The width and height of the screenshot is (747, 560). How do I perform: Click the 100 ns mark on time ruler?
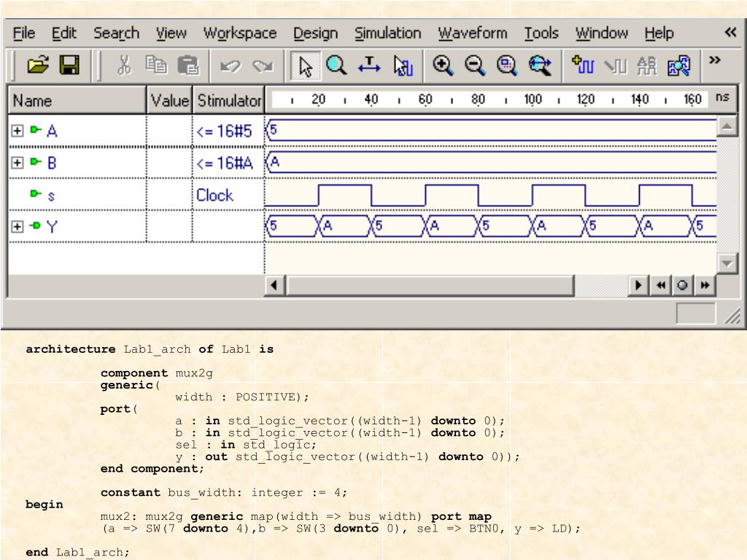pos(533,99)
